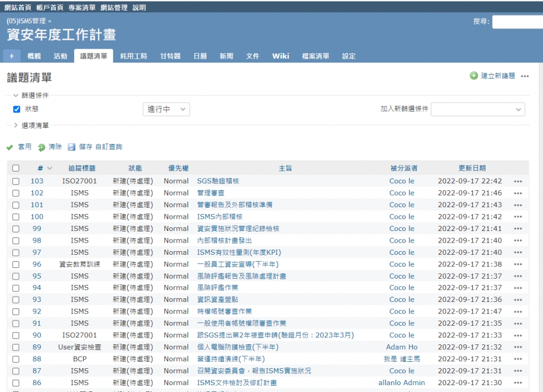Open the 進行中 status dropdown
The image size is (543, 392).
[166, 109]
